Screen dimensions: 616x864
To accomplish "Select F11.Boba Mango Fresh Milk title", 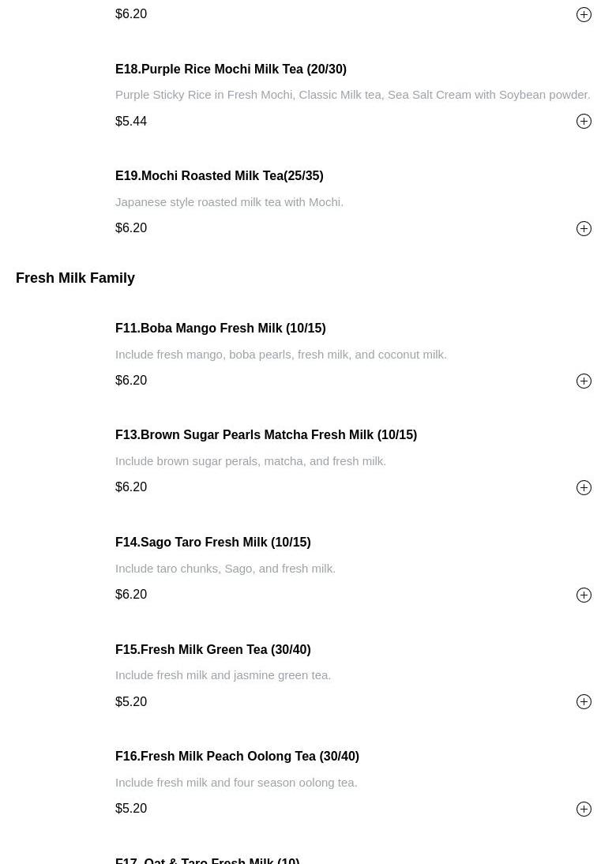I will click(220, 328).
